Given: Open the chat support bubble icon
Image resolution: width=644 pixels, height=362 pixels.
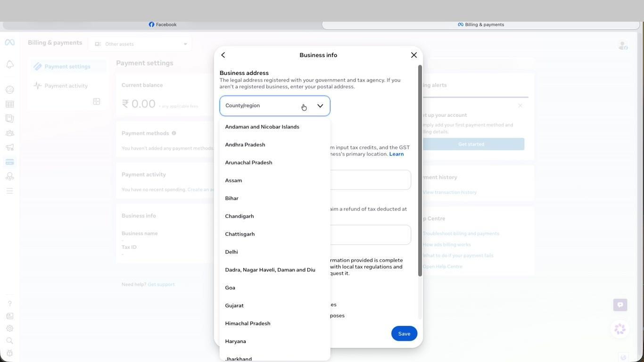Looking at the screenshot, I should coord(620,304).
